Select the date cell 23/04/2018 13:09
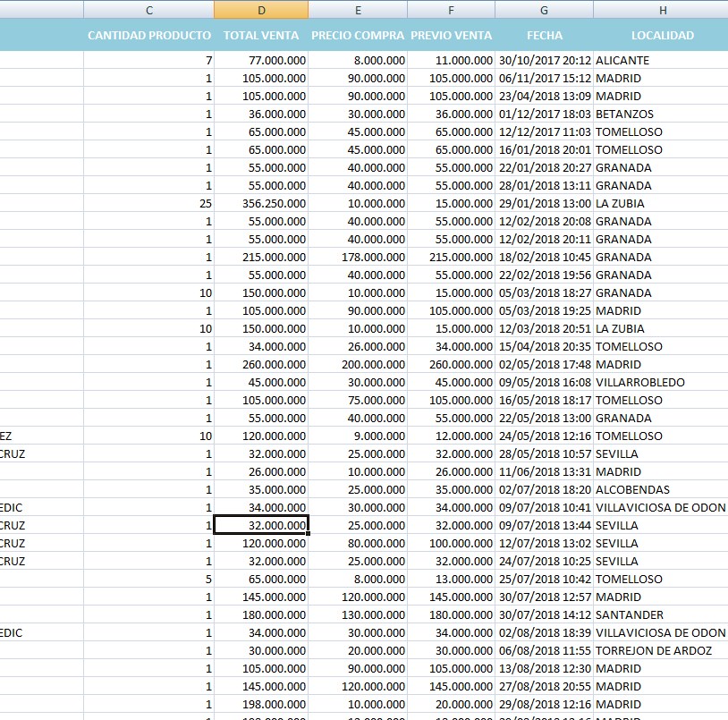Image resolution: width=728 pixels, height=720 pixels. click(x=544, y=97)
